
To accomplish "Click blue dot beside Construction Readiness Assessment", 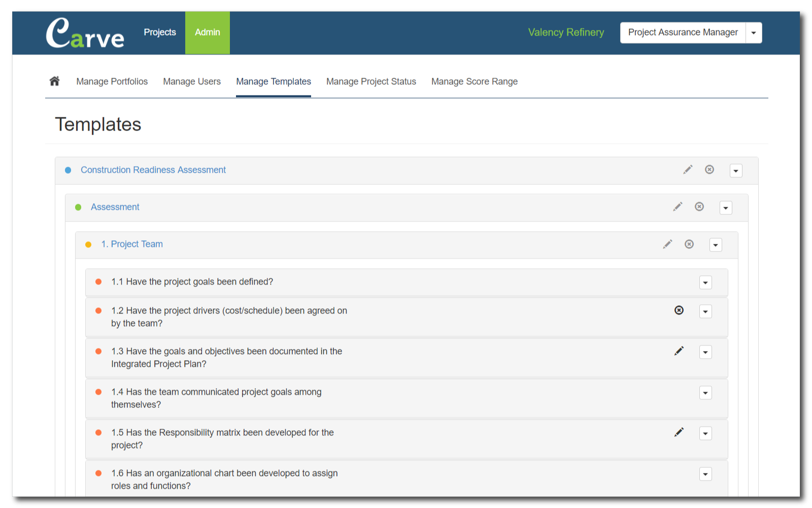I will 68,170.
